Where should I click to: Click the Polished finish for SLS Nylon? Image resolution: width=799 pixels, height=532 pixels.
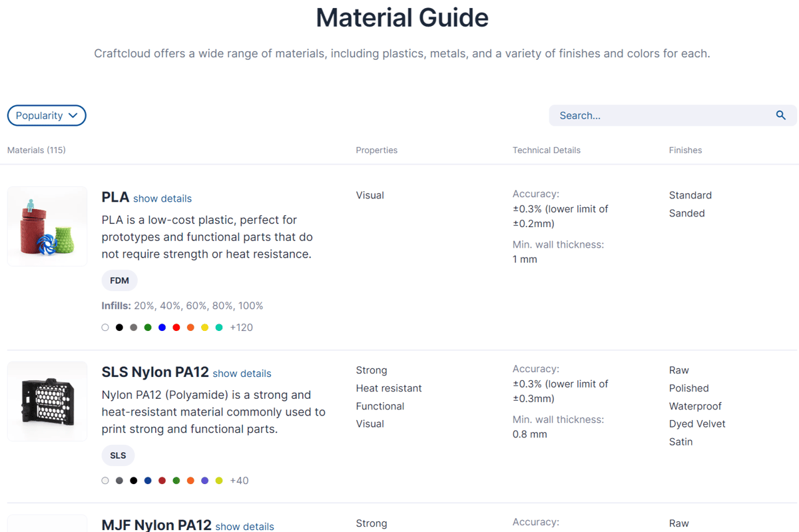tap(689, 388)
